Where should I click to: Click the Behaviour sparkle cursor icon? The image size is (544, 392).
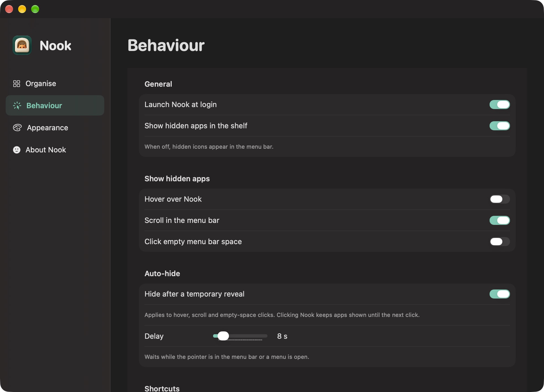[x=17, y=106]
